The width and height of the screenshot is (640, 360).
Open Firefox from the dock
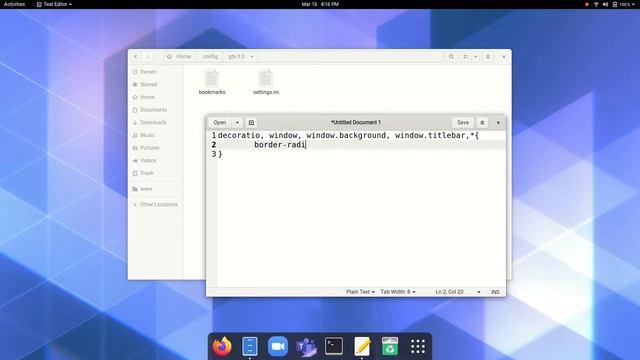(222, 347)
